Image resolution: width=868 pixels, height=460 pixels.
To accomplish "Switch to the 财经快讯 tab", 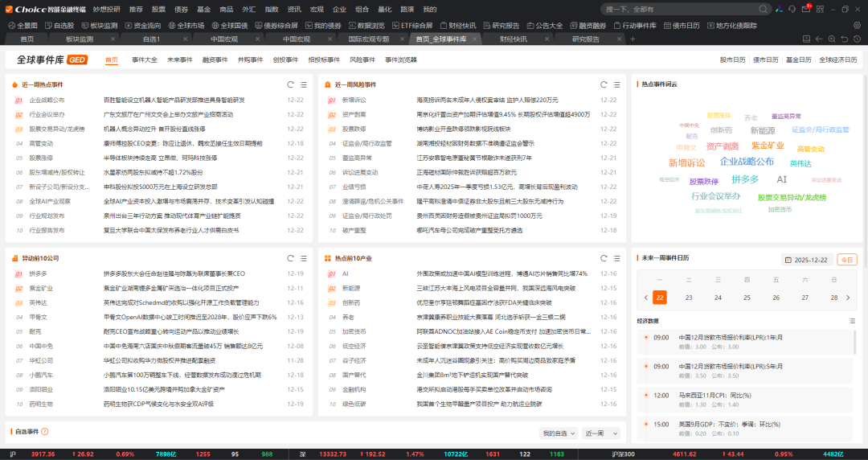I will [513, 39].
